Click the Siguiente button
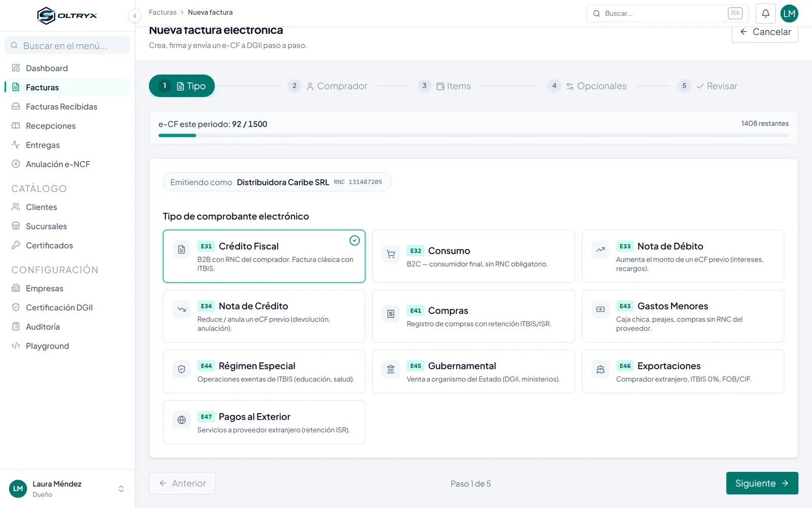The height and width of the screenshot is (508, 812). [762, 483]
